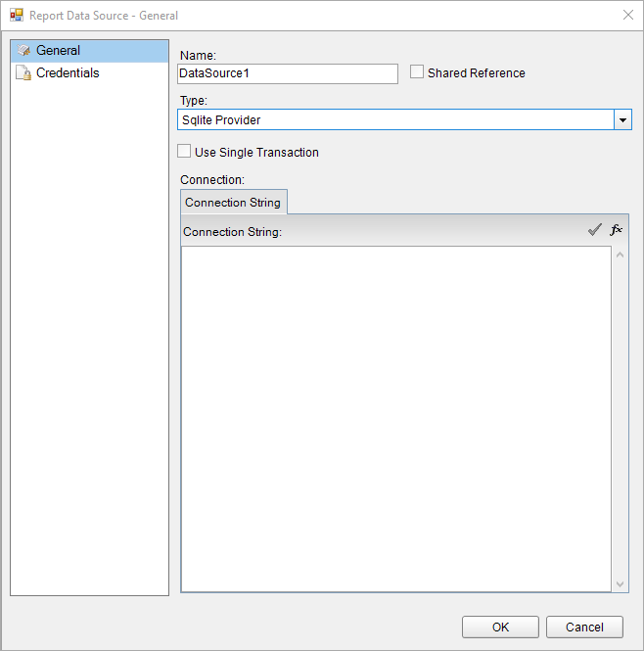Click inside the connection string text area
This screenshot has width=644, height=651.
click(x=396, y=419)
